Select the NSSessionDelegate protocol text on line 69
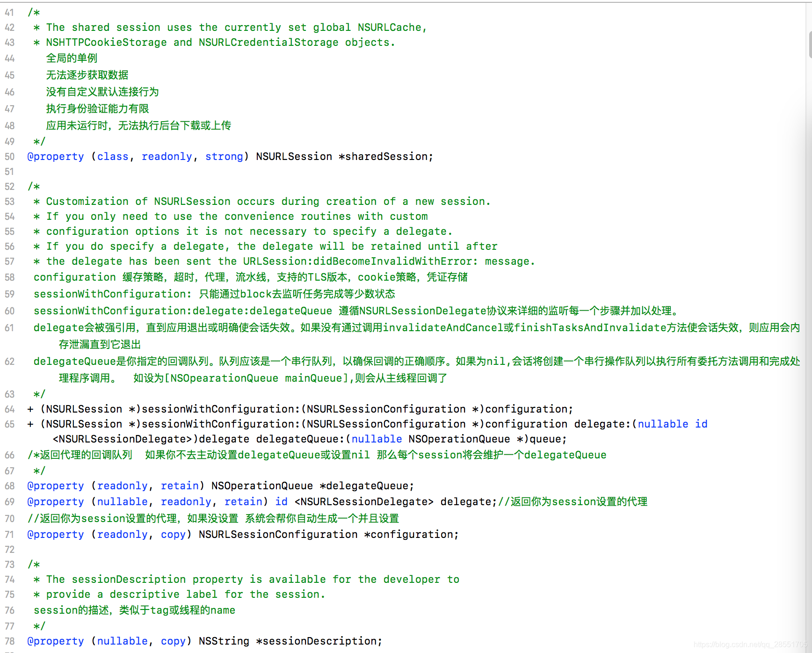 tap(364, 501)
